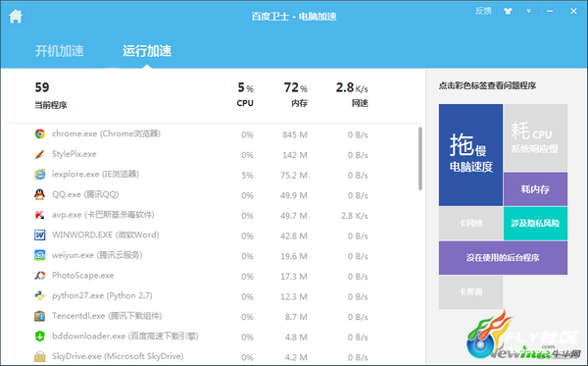Click the Chrome icon for chrome.exe
Image resolution: width=588 pixels, height=366 pixels.
click(40, 133)
